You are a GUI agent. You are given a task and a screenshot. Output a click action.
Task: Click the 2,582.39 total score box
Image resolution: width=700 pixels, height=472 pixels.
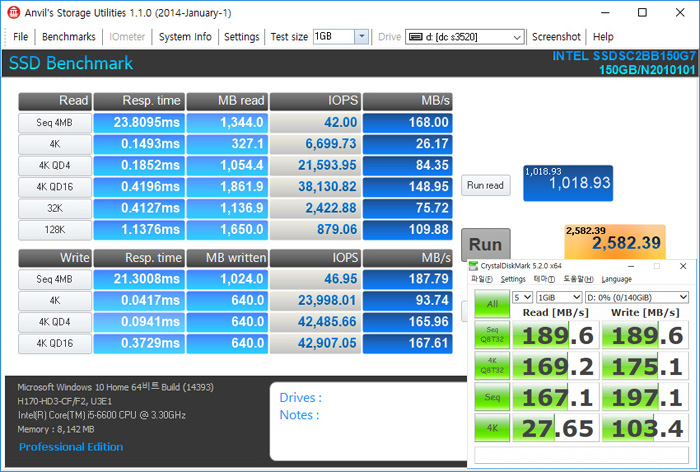(615, 242)
